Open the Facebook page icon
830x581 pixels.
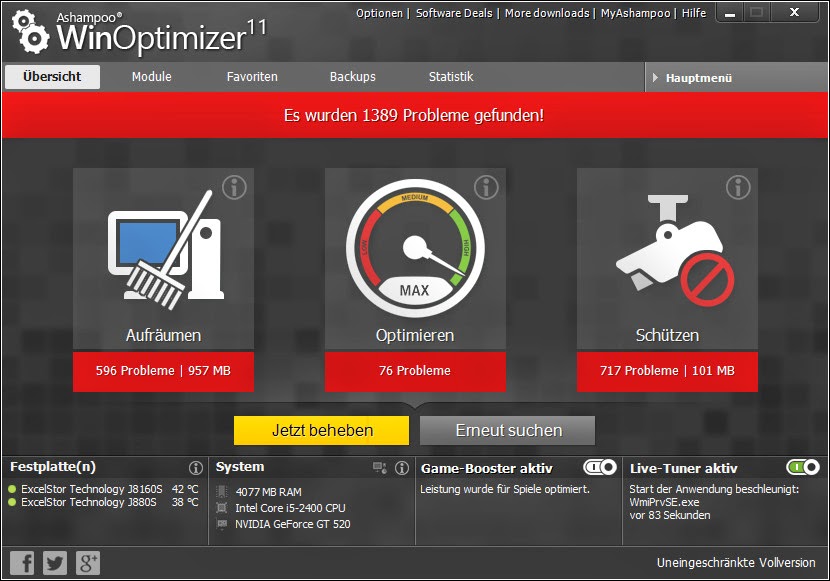[22, 562]
